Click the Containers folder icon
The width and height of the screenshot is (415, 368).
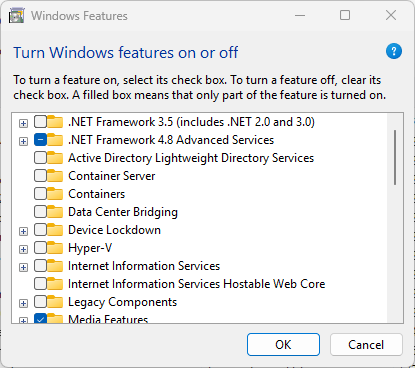[x=55, y=194]
